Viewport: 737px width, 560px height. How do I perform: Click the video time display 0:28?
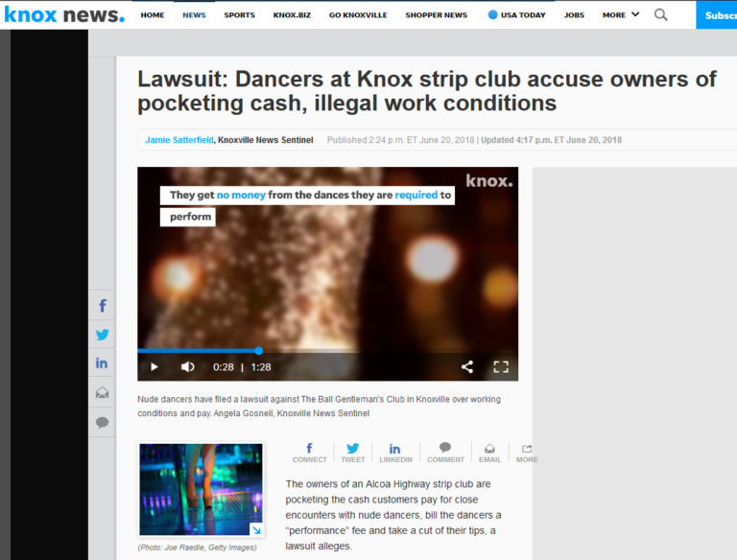[224, 367]
